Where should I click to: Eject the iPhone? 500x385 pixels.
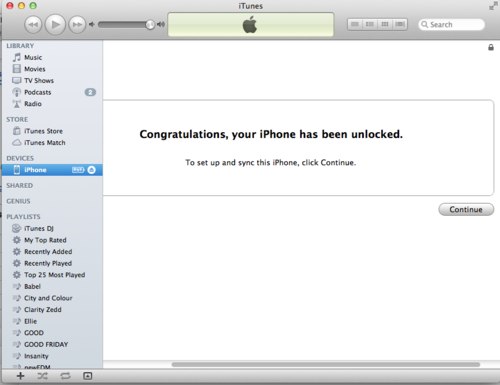[91, 170]
